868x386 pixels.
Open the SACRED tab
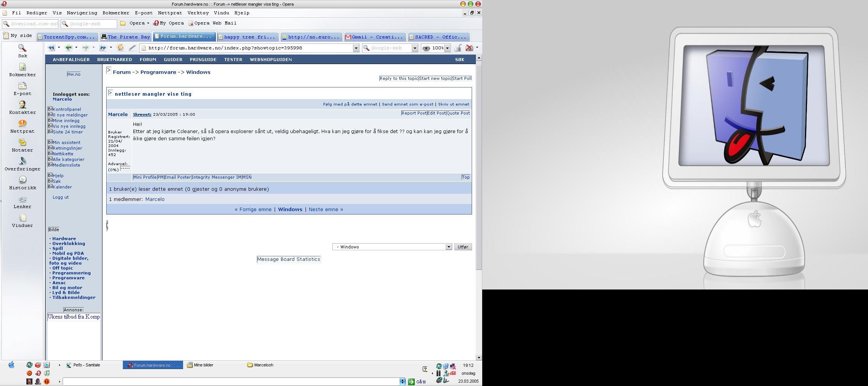click(x=439, y=37)
